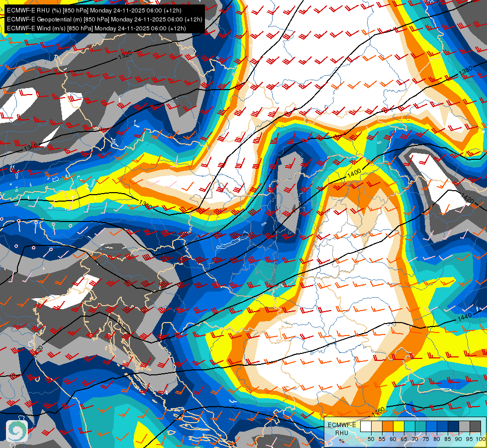Click the ECMWF-E Wind (m/s) header line
This screenshot has width=487, height=448.
pos(97,28)
